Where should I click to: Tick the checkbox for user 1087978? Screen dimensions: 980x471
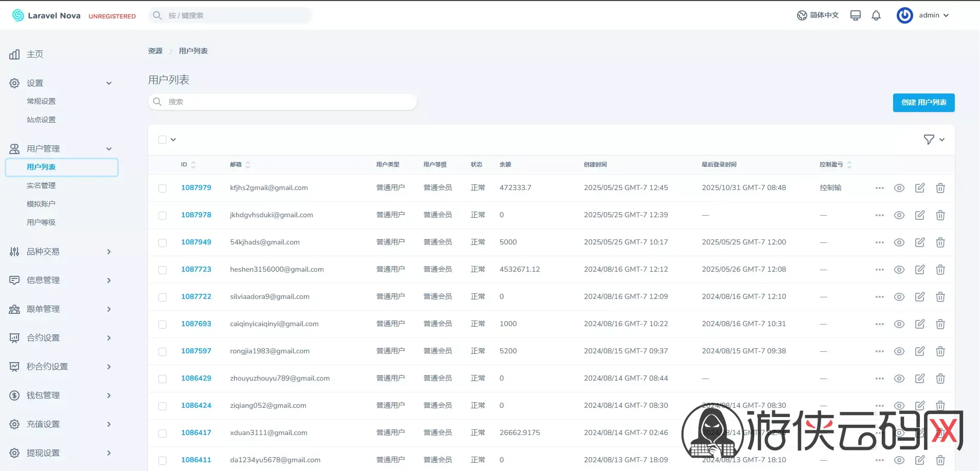pyautogui.click(x=162, y=216)
